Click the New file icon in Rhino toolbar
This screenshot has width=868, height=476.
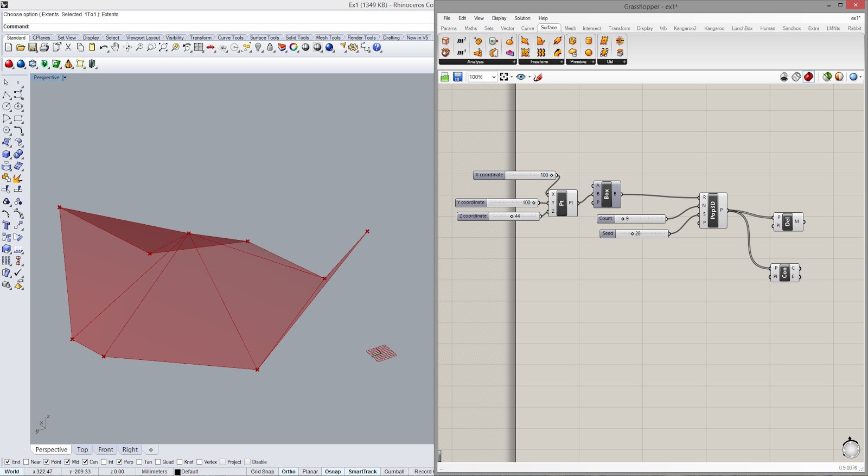9,48
